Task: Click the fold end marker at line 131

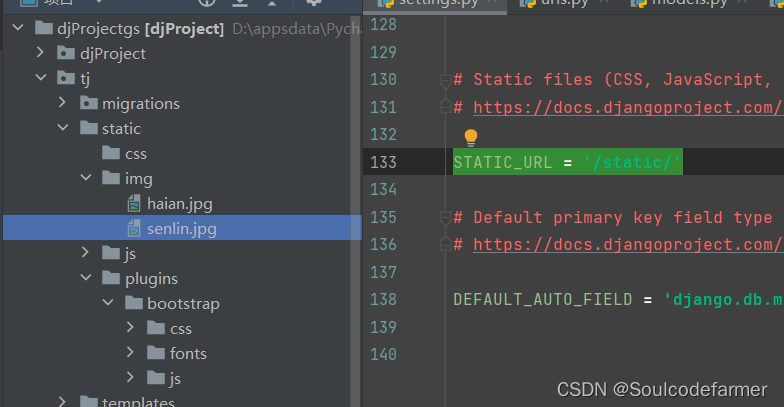Action: click(445, 106)
